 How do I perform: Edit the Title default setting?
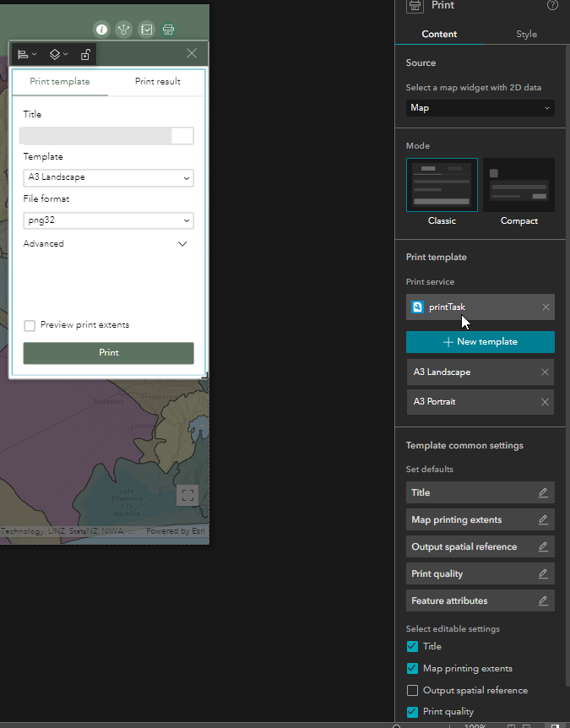click(x=543, y=492)
